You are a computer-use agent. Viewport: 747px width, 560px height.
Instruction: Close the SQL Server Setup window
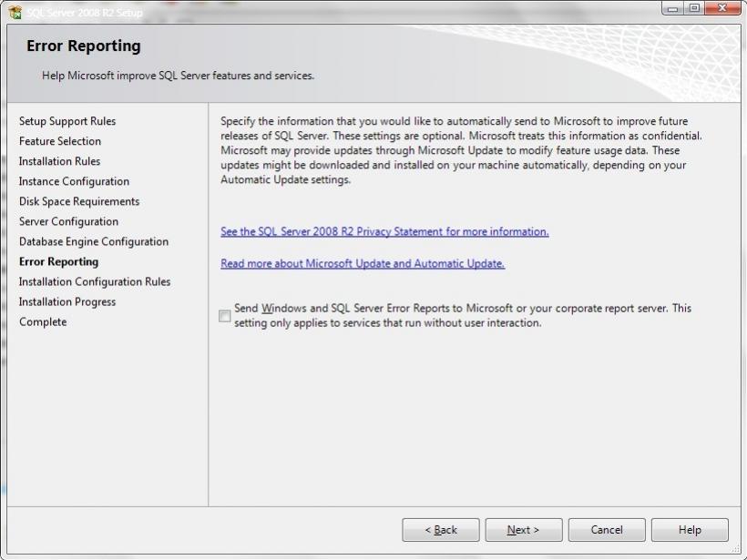(722, 8)
